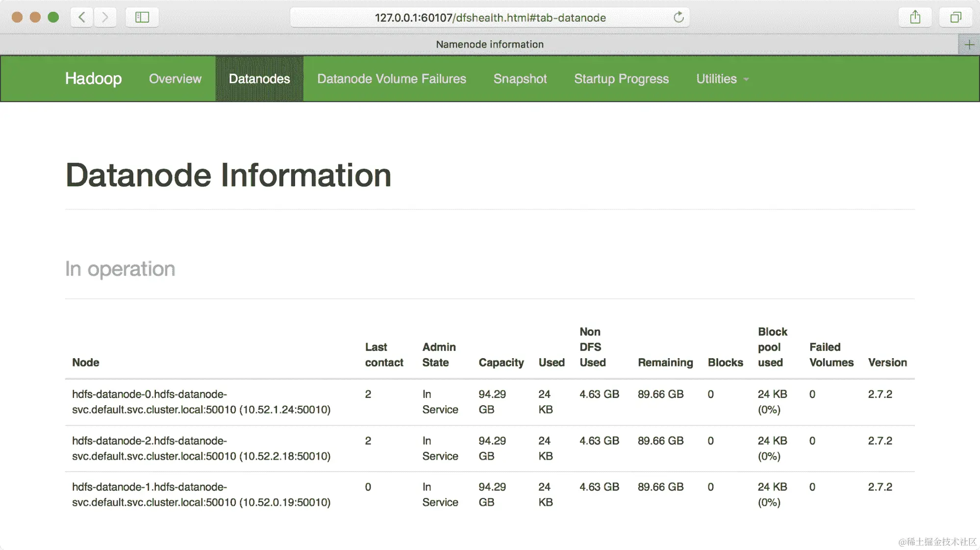This screenshot has height=550, width=980.
Task: Click the Namenode information tab title
Action: 489,44
